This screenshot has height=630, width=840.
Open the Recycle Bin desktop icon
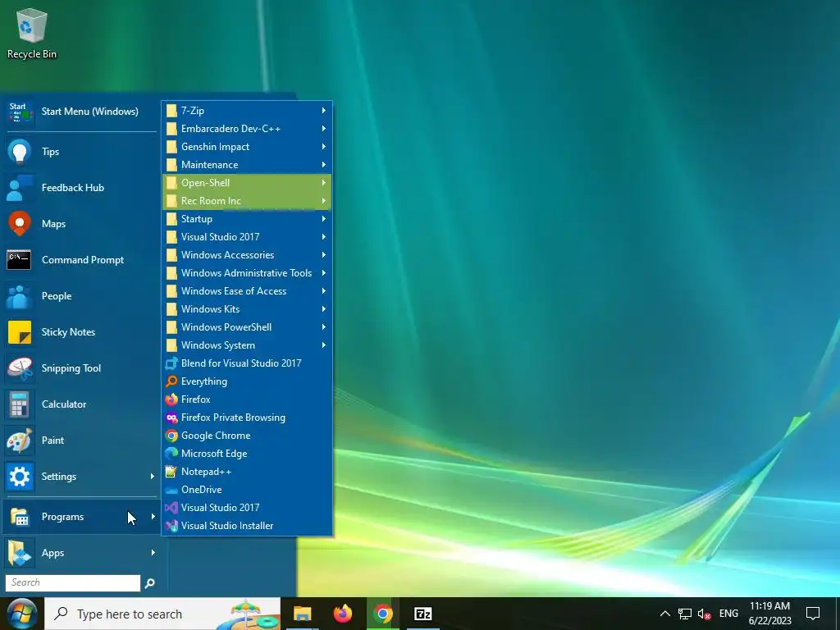32,33
